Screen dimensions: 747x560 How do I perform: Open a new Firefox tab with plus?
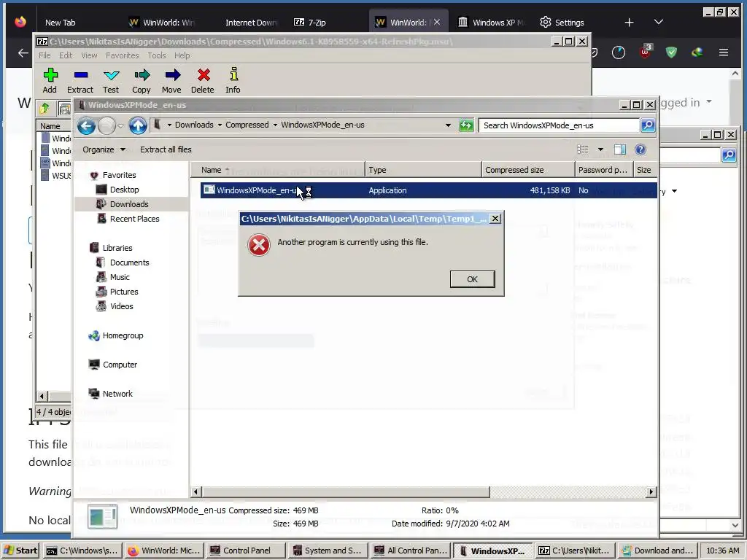coord(629,23)
